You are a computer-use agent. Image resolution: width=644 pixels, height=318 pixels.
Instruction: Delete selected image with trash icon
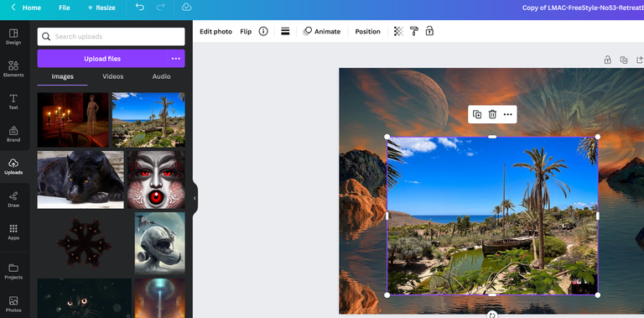coord(492,114)
